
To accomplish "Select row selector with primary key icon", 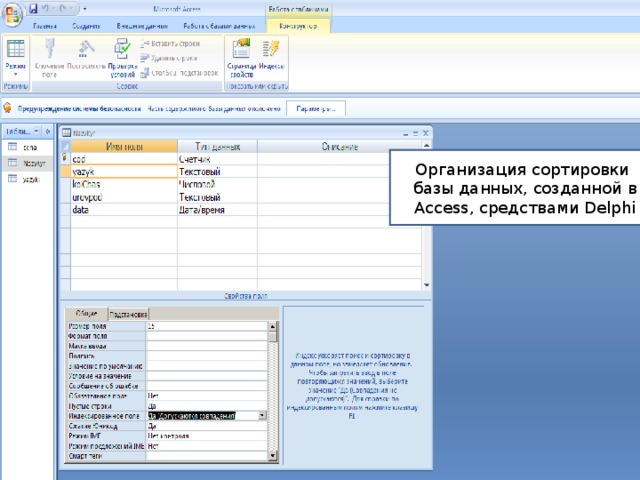I will tap(65, 158).
